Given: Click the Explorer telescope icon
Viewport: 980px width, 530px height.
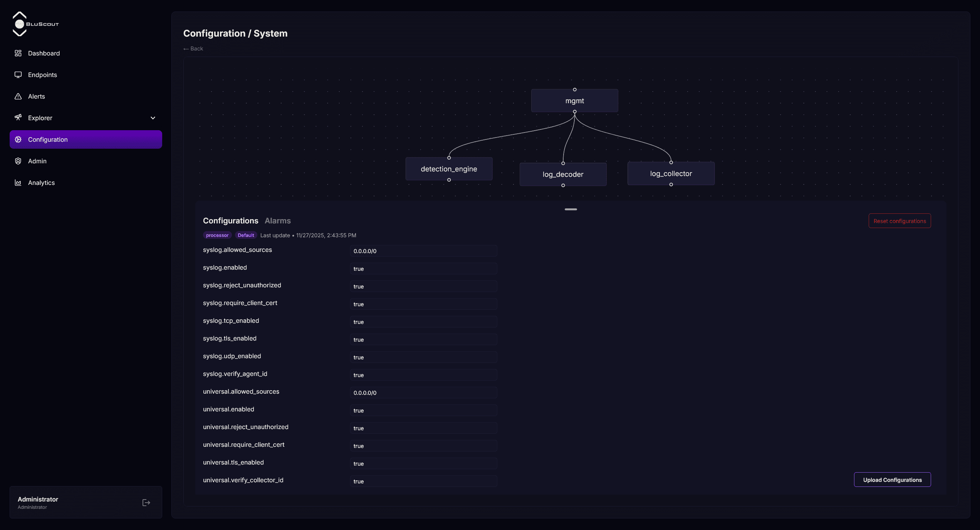Looking at the screenshot, I should pyautogui.click(x=18, y=117).
